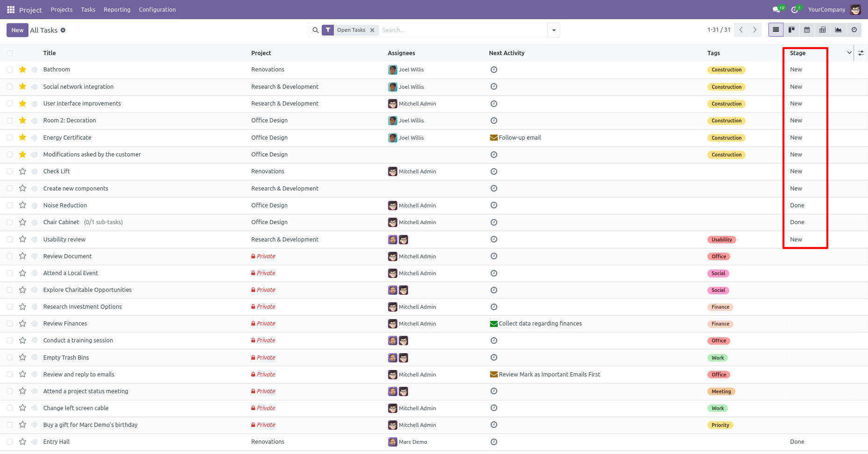Click the user avatar in top bar

[x=855, y=9]
